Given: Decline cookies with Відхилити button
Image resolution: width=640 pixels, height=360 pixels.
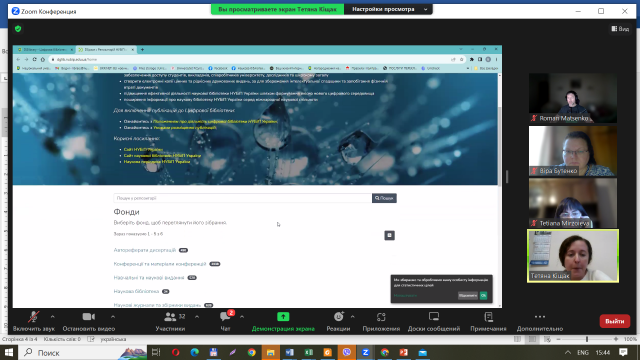Looking at the screenshot, I should (x=468, y=296).
